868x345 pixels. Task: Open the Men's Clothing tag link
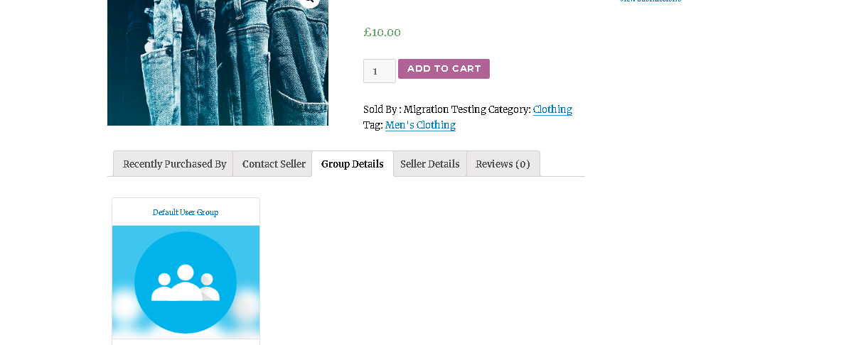tap(420, 125)
